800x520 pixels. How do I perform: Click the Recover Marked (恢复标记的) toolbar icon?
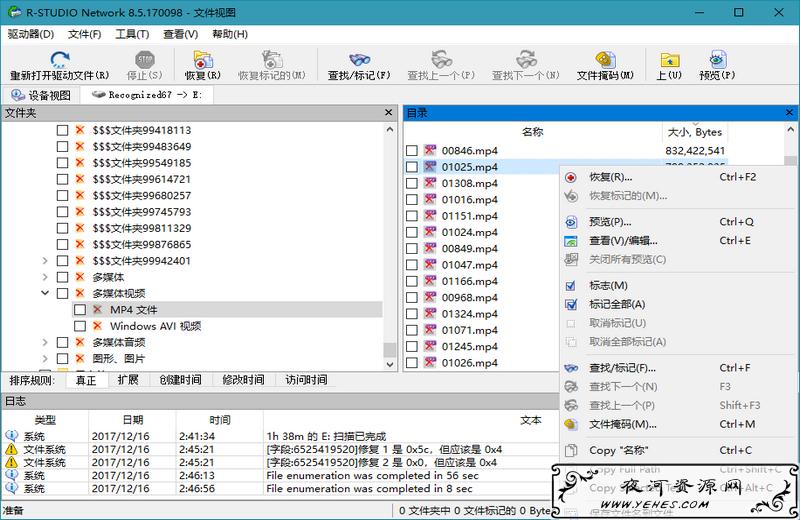(272, 60)
